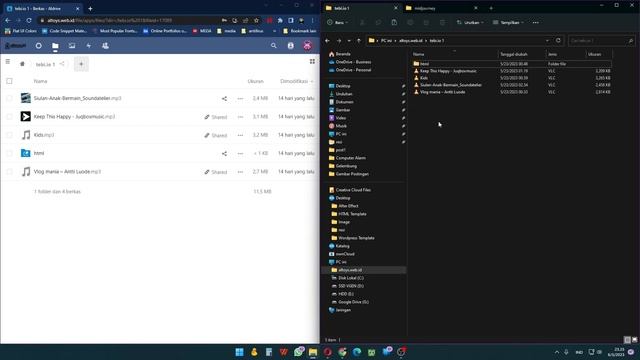Viewport: 640px width, 360px height.
Task: Click share icon on html folder row
Action: click(224, 153)
